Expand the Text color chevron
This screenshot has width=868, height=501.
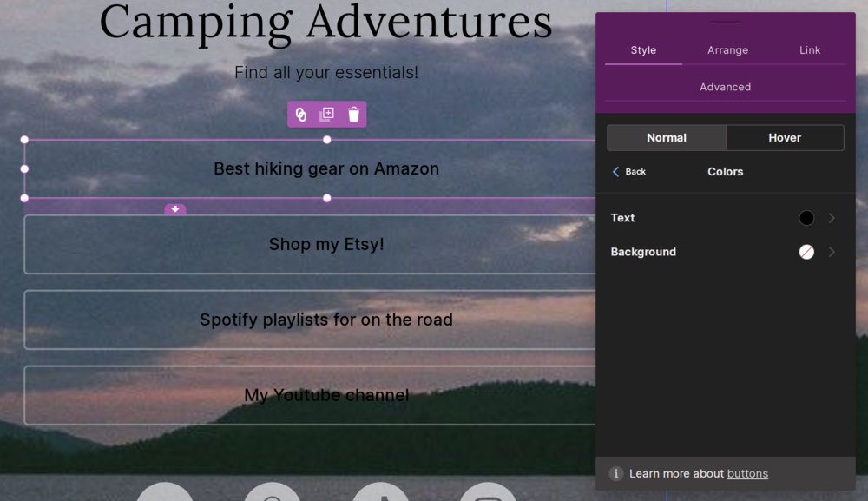[x=832, y=218]
